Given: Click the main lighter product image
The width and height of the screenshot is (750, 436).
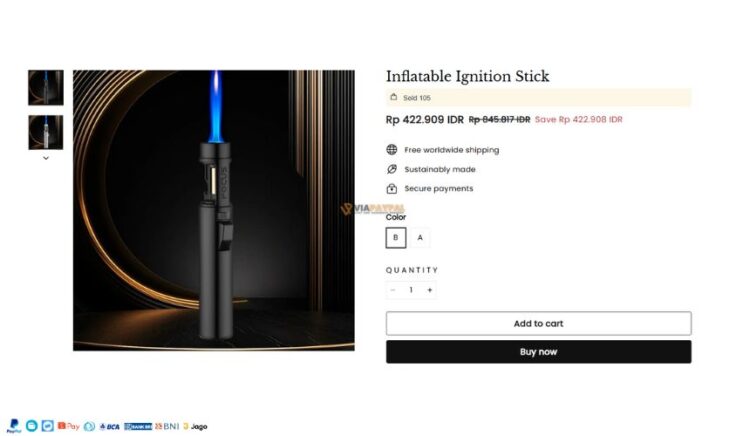Looking at the screenshot, I should 213,210.
